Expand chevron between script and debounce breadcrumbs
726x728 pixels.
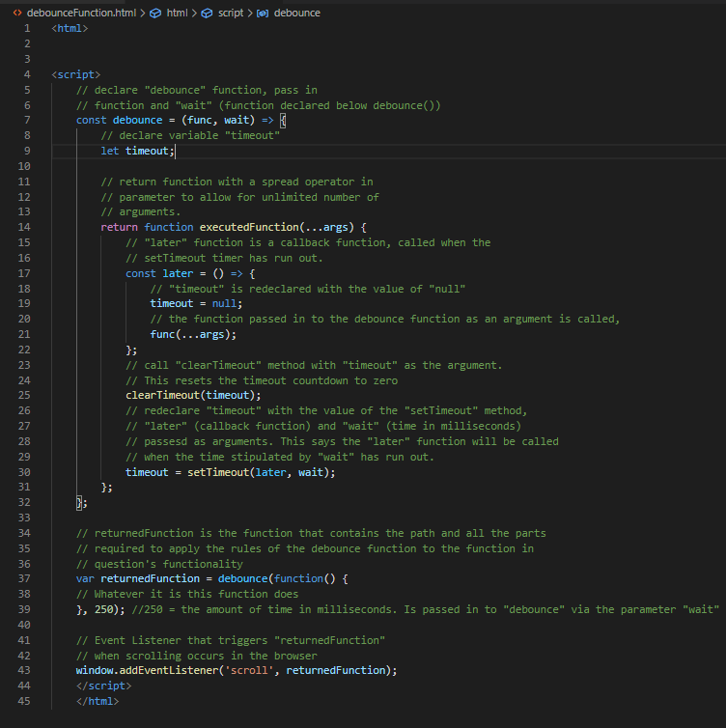[250, 13]
